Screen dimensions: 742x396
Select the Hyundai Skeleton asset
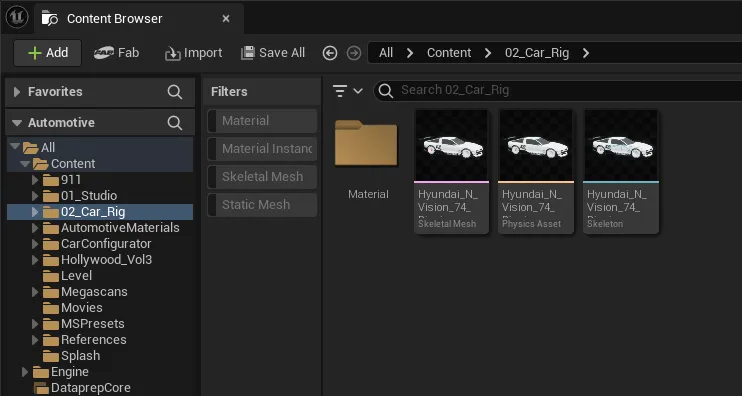pyautogui.click(x=621, y=171)
